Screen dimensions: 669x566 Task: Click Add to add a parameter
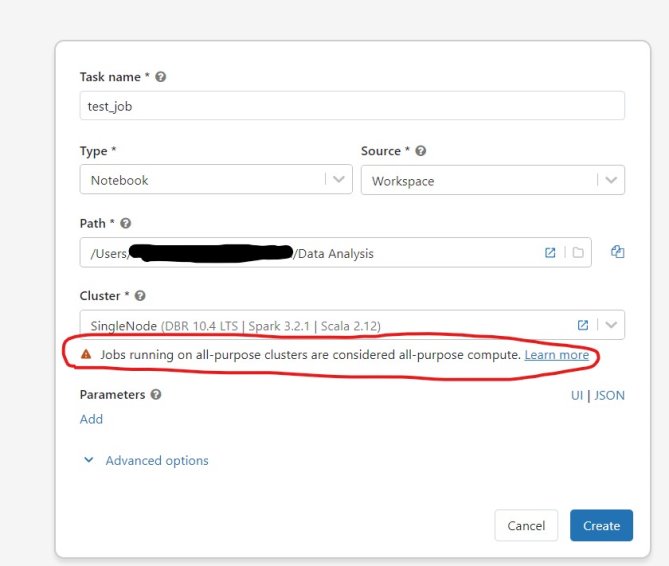pos(91,419)
